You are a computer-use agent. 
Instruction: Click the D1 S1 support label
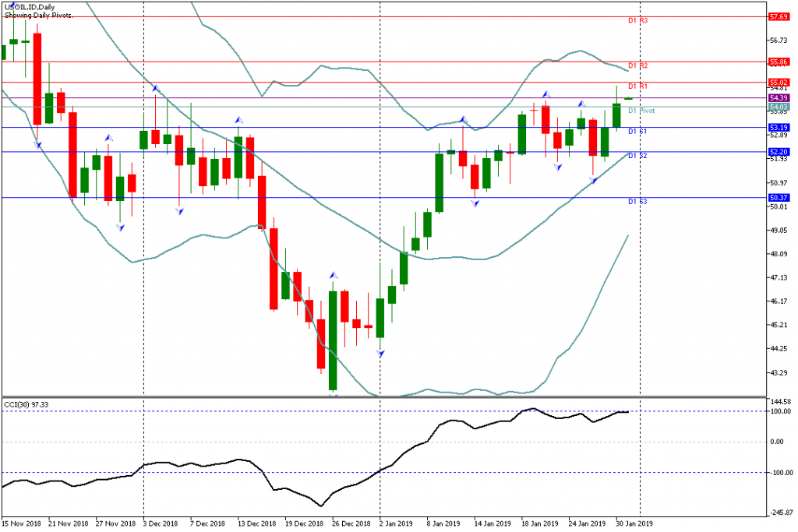coord(638,132)
